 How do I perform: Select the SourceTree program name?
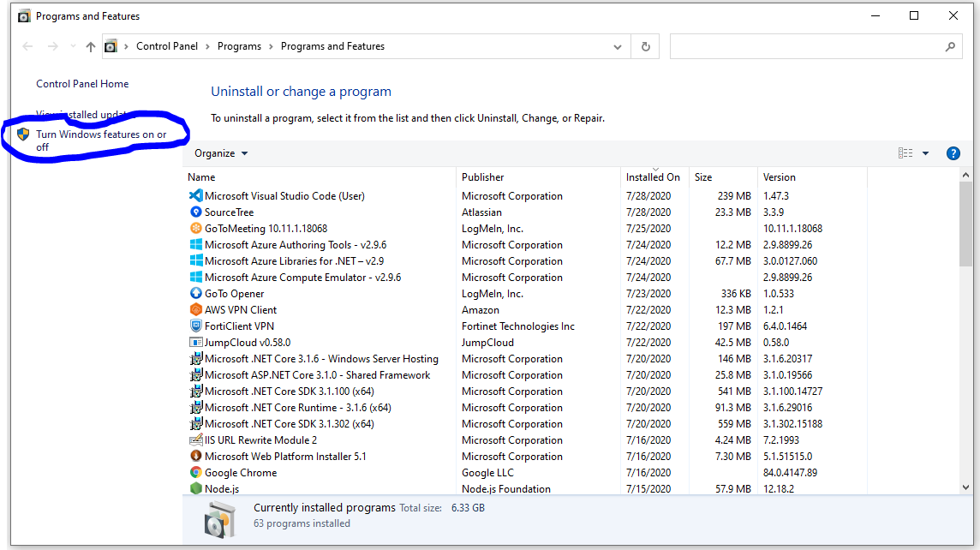[x=230, y=212]
